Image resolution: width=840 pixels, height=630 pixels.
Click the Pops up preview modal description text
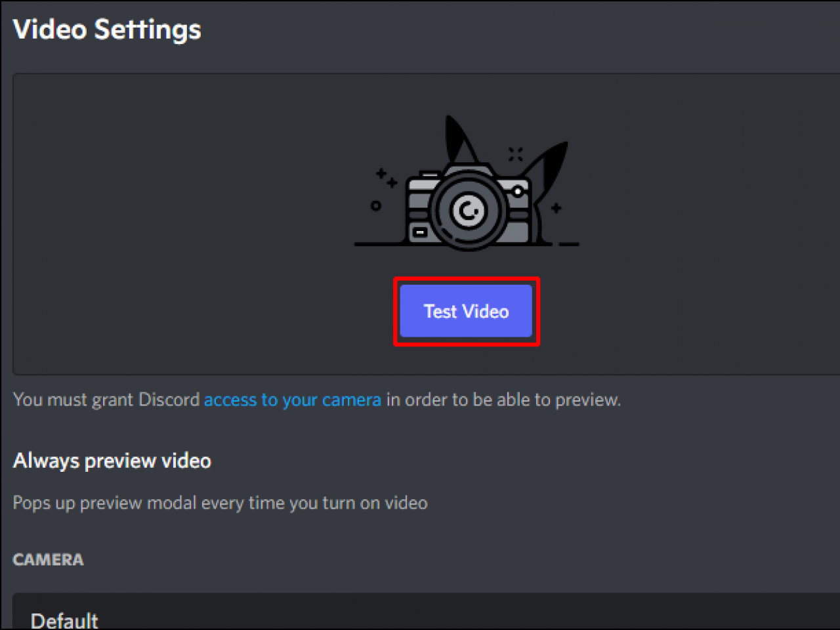[219, 503]
